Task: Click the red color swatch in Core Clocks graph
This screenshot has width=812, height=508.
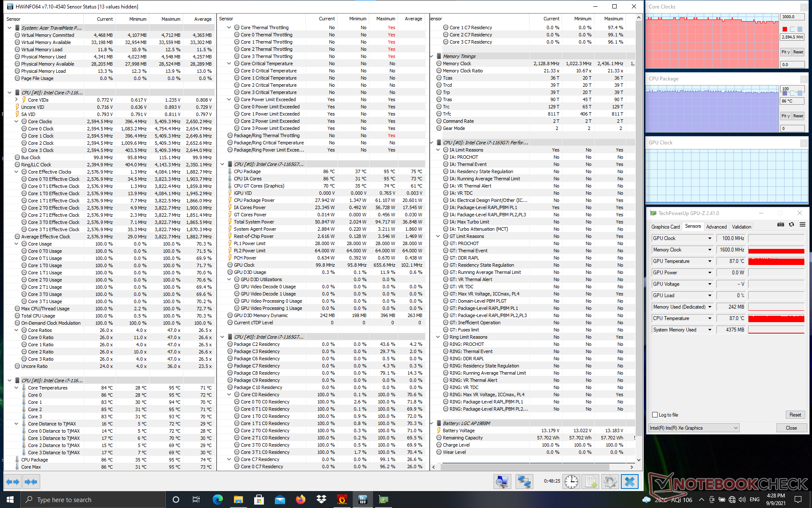Action: coord(785,29)
